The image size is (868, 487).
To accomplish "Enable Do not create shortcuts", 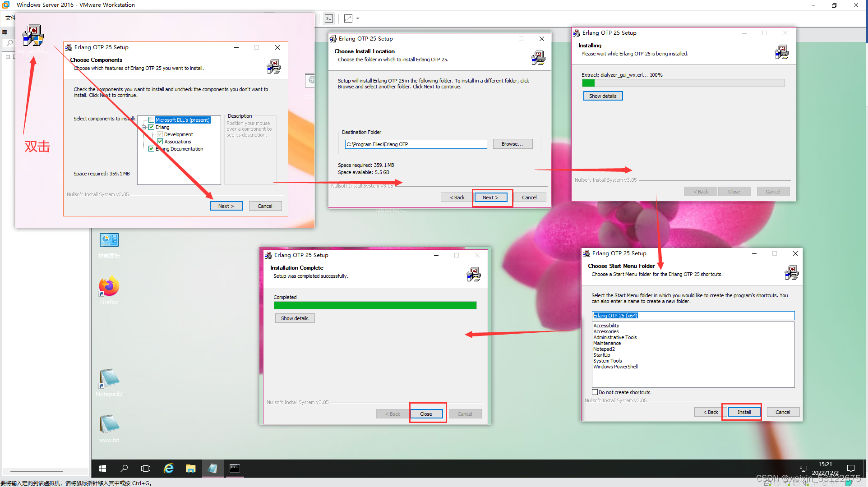I will (x=595, y=392).
